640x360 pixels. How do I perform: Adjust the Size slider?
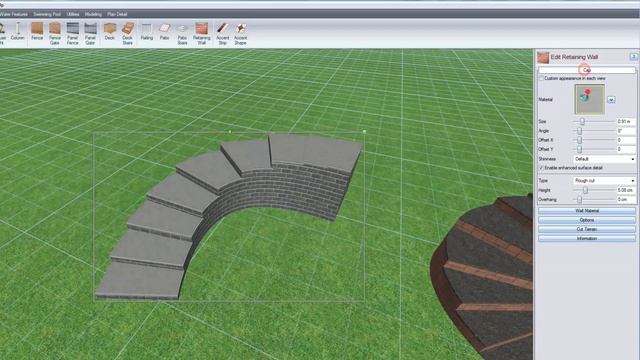582,121
